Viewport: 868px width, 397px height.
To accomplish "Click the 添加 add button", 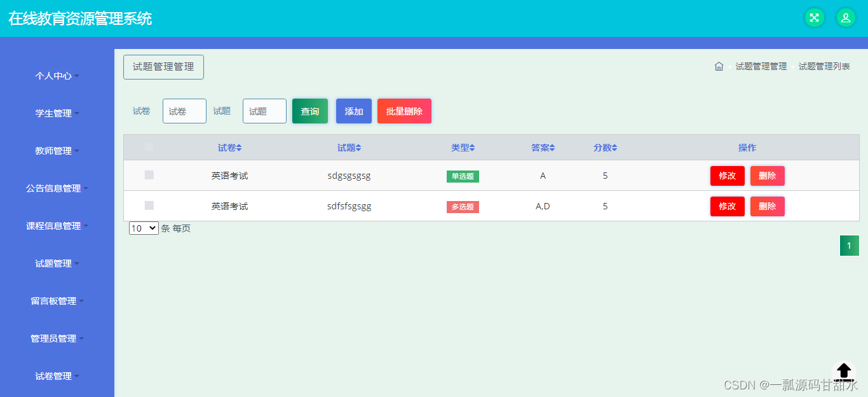I will click(354, 111).
